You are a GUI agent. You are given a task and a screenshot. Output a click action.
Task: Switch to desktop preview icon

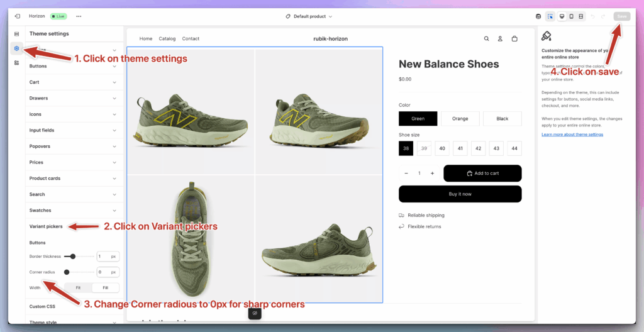[x=562, y=16]
